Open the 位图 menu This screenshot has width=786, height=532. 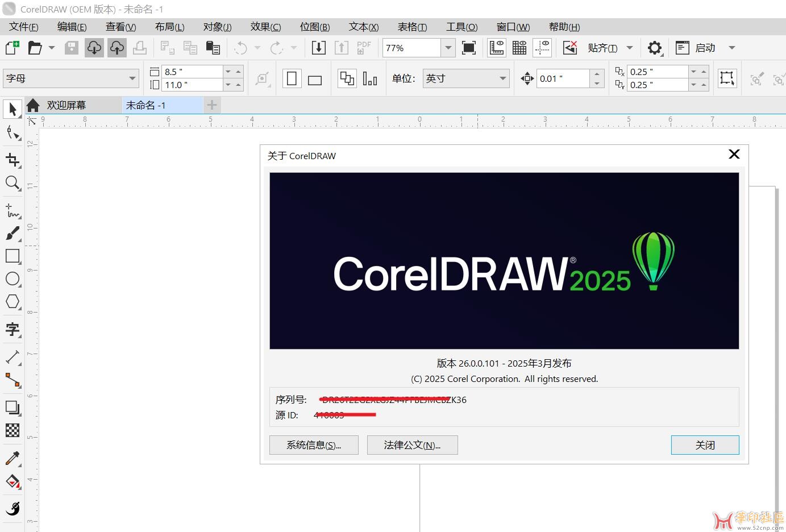[315, 27]
